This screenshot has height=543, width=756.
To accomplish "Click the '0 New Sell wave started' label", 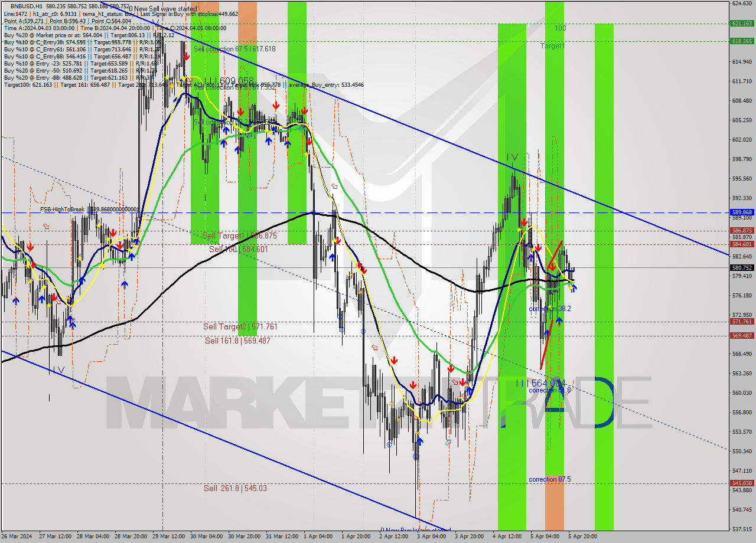I will (162, 9).
